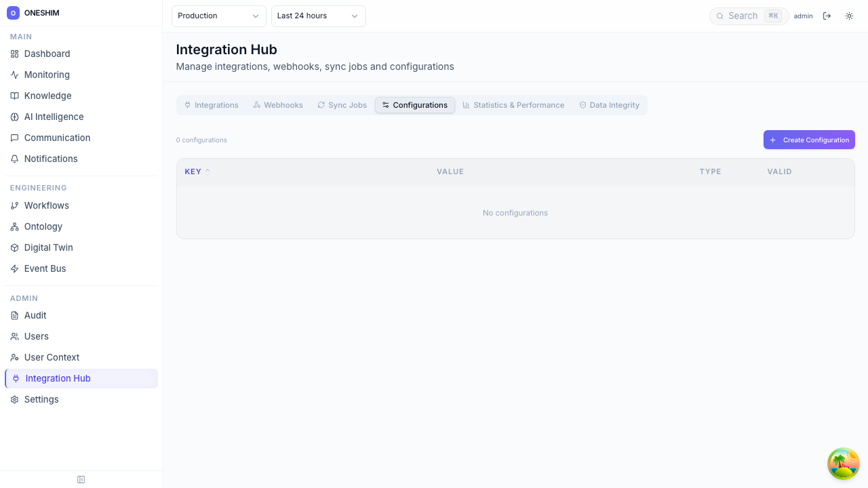Select the Ontology sidebar icon
This screenshot has height=488, width=868.
click(14, 226)
